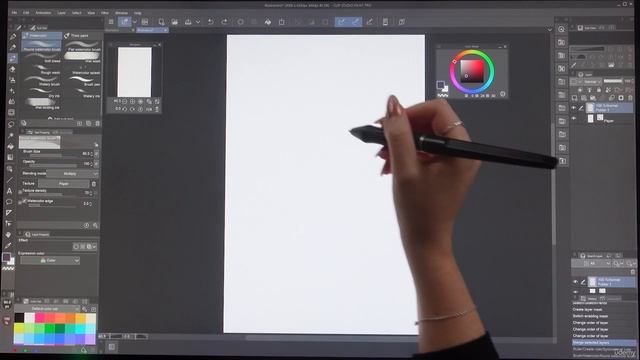Open the dropdown arrow next to export icon

click(x=198, y=22)
